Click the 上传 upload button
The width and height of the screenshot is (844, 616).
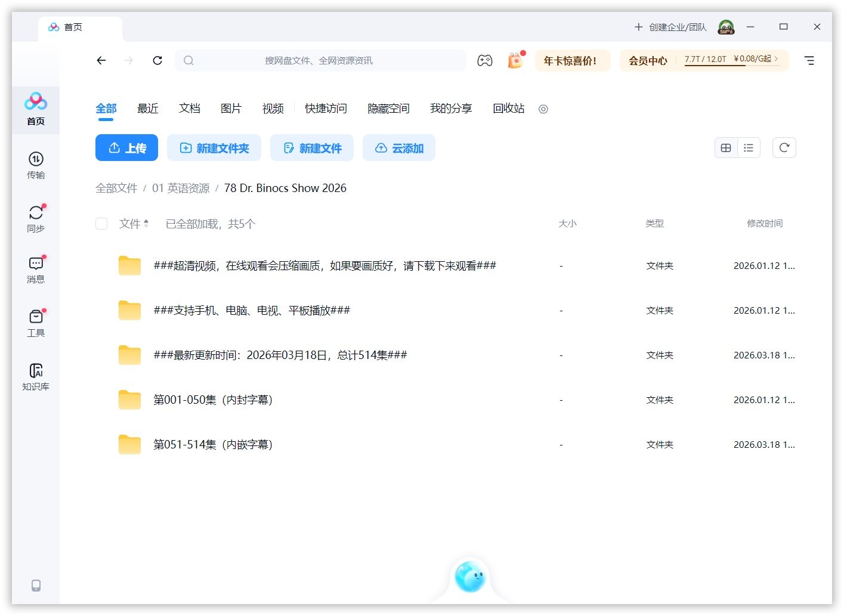pos(126,147)
